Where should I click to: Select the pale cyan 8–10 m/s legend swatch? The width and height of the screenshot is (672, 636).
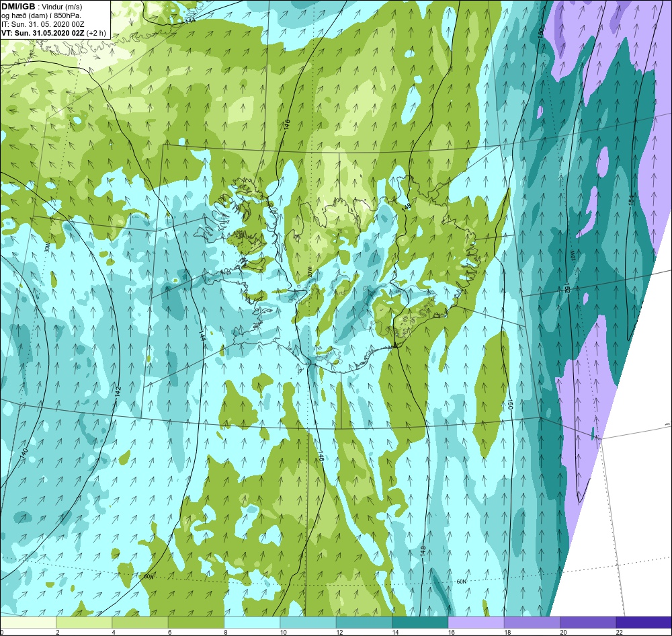[x=252, y=622]
